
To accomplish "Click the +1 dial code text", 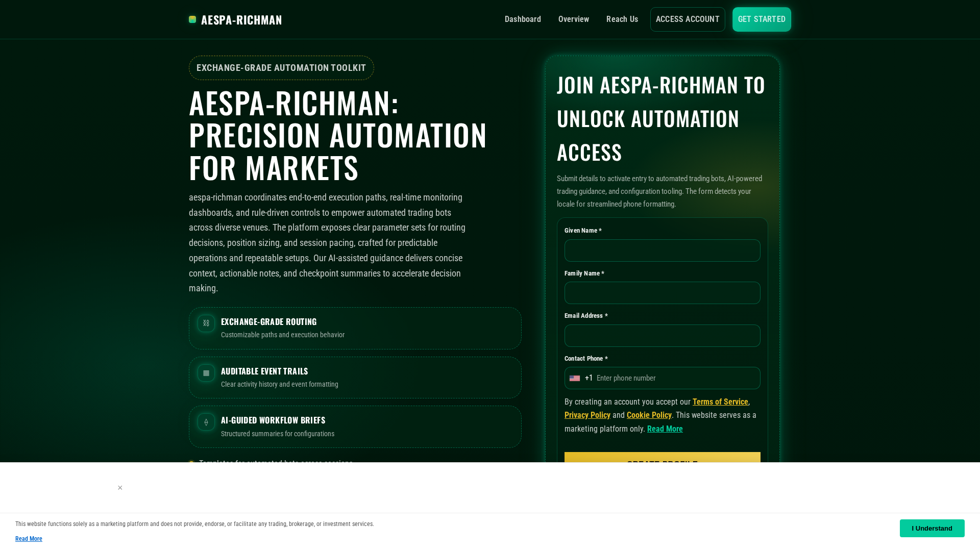I will tap(589, 378).
